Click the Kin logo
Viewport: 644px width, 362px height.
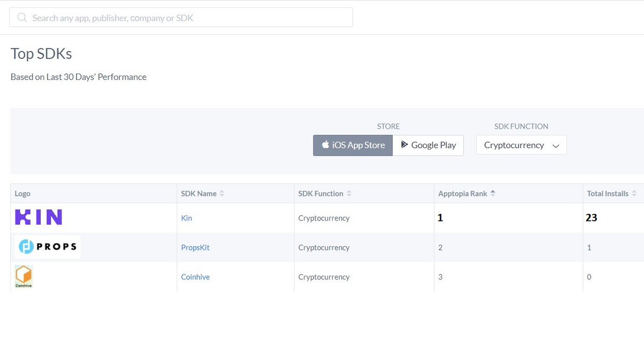tap(39, 217)
